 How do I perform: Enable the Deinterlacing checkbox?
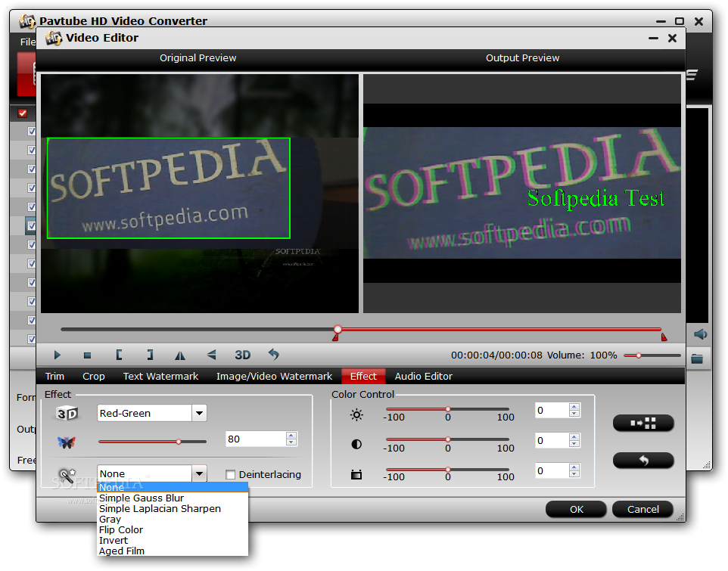(230, 474)
